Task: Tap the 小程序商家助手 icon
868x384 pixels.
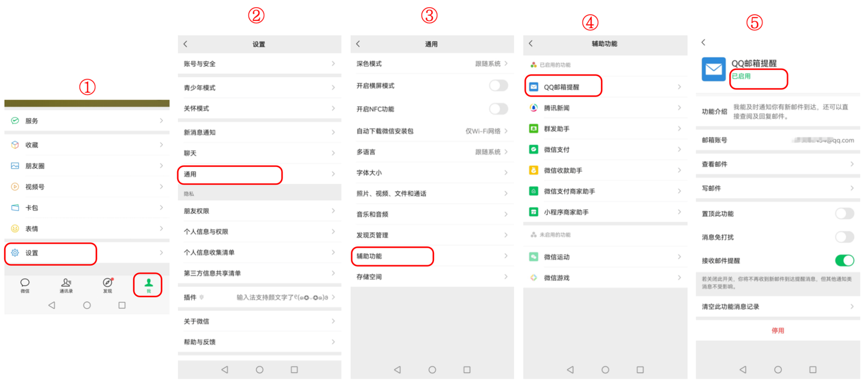Action: (x=533, y=212)
